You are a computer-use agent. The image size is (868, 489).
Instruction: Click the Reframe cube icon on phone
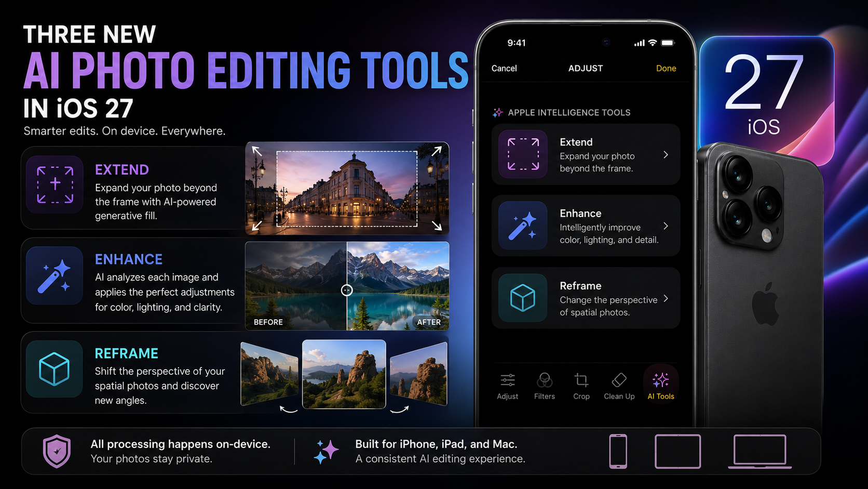click(x=523, y=298)
